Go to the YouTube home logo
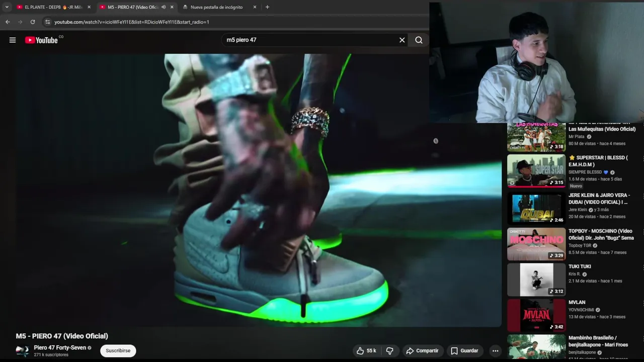644x362 pixels. point(41,40)
